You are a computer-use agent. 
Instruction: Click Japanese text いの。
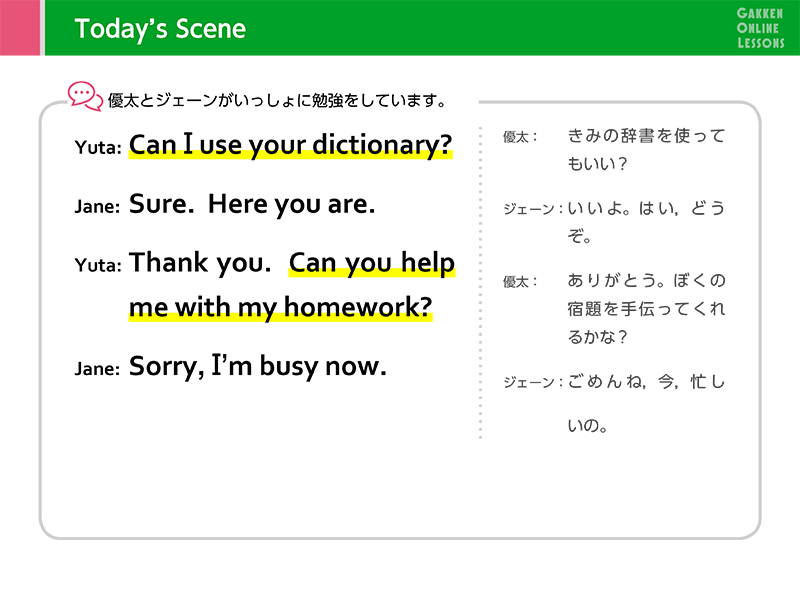click(x=588, y=426)
